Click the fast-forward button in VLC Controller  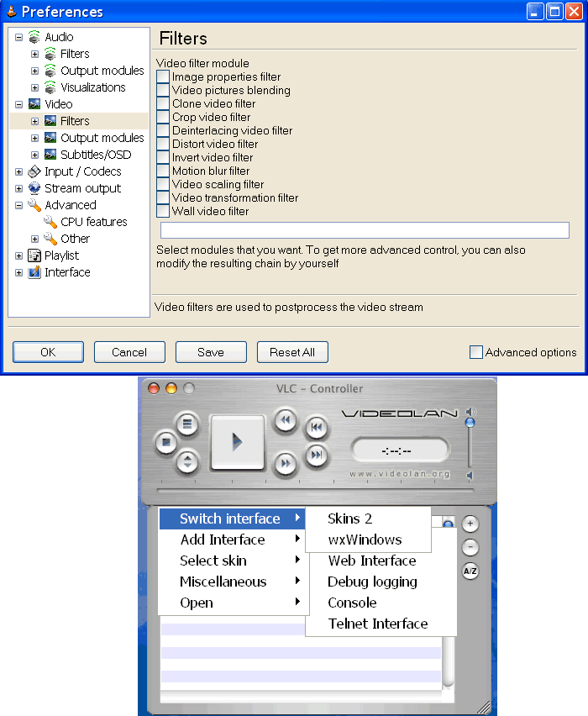click(286, 464)
